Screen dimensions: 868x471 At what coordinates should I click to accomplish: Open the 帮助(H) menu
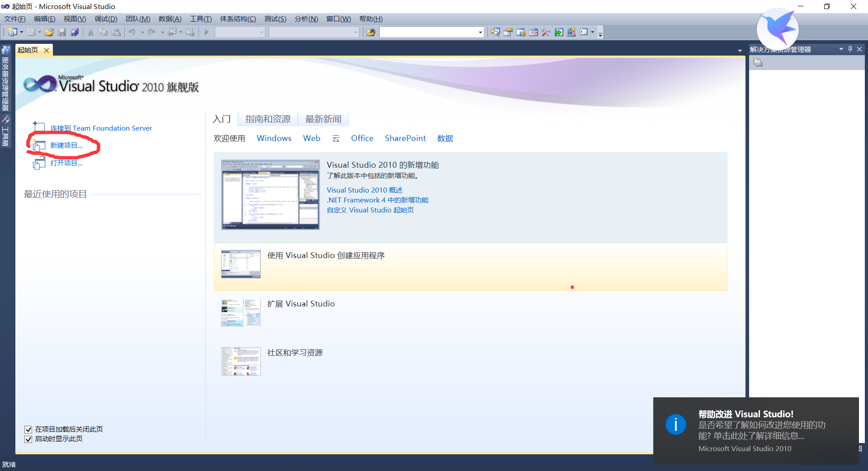[x=371, y=19]
